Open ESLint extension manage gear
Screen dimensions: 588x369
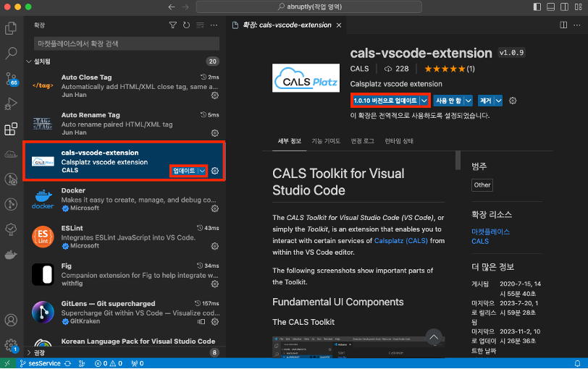(215, 246)
